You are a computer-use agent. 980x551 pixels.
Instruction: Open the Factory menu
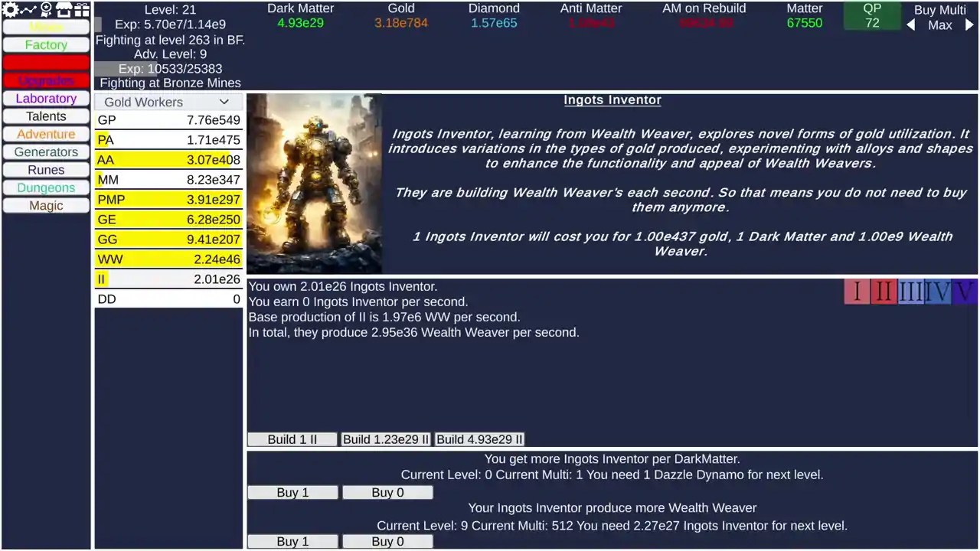click(46, 45)
